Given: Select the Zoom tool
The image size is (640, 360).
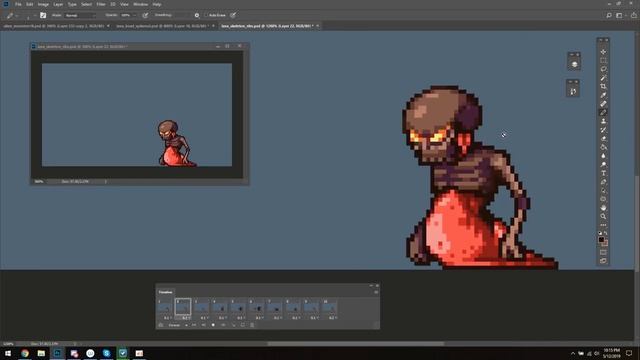Looking at the screenshot, I should tap(603, 216).
